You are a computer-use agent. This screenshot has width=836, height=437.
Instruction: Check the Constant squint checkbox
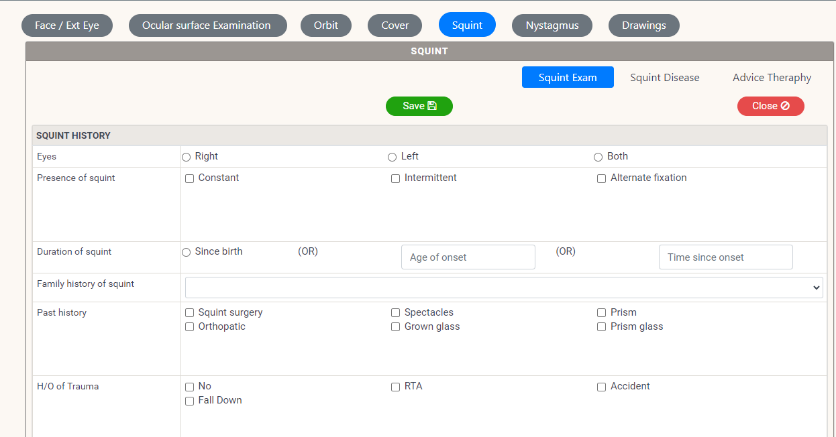pos(190,179)
